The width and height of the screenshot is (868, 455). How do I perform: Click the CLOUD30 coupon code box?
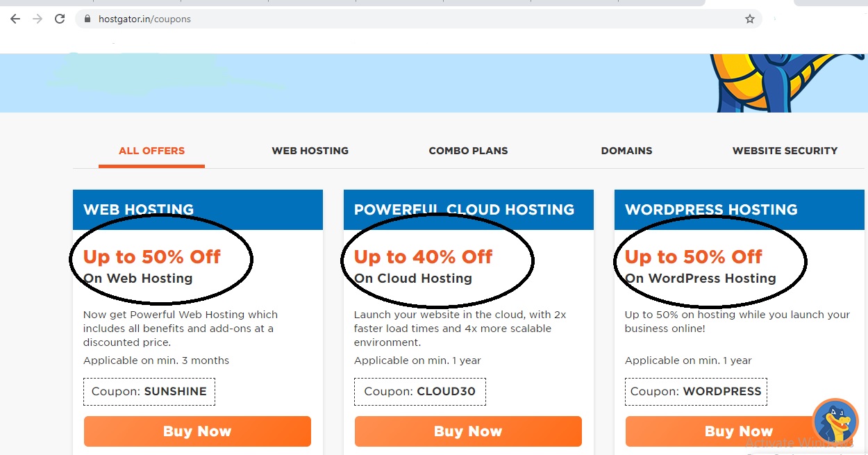420,392
